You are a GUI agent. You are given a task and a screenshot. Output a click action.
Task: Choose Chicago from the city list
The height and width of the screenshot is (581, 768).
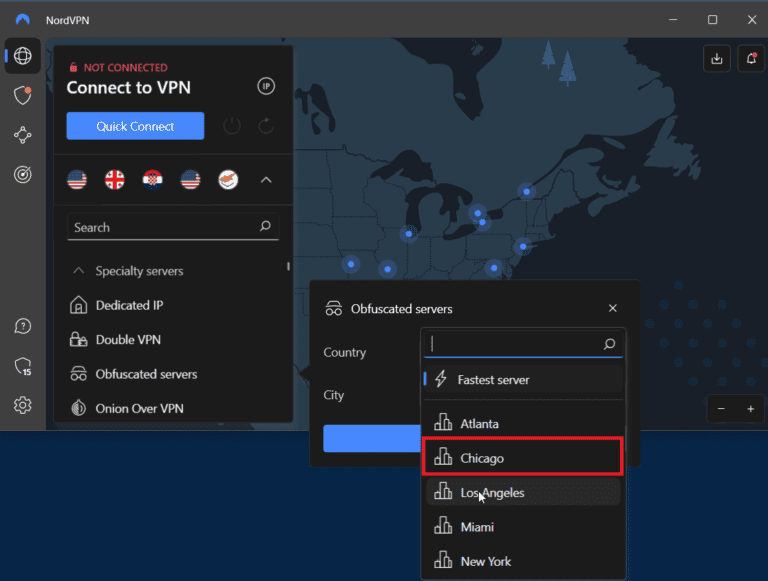[523, 458]
